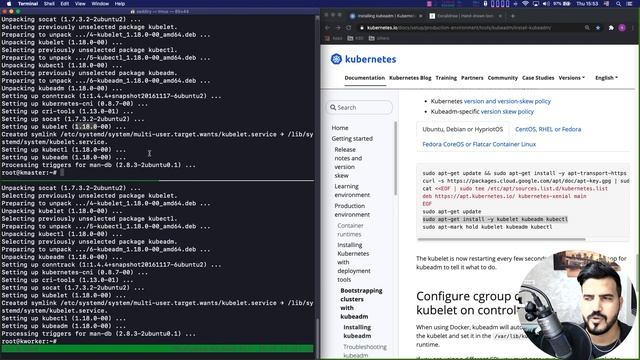Open Spotlight search icon

click(x=619, y=4)
